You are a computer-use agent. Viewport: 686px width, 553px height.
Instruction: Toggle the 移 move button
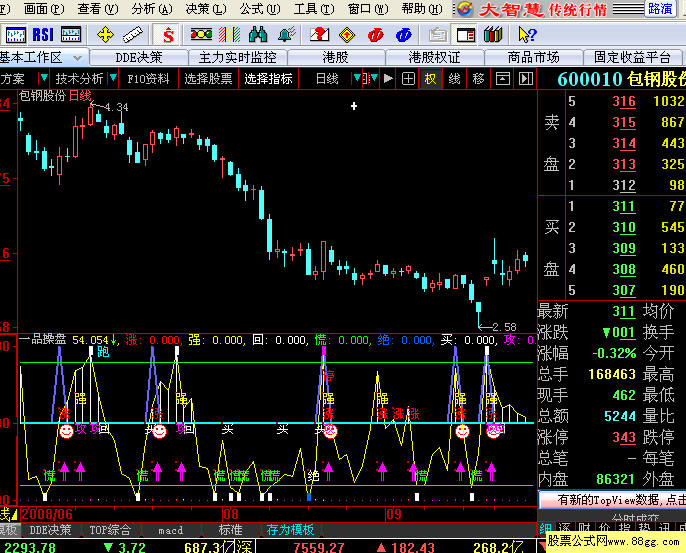click(478, 79)
